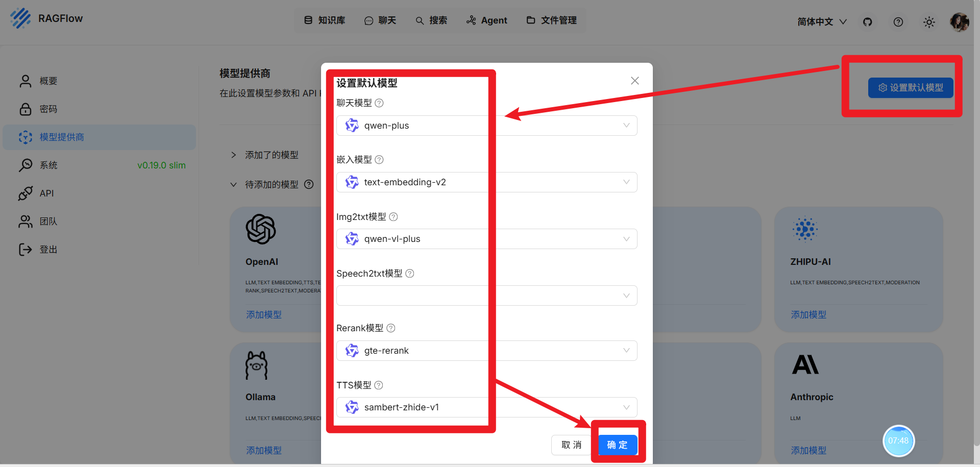This screenshot has width=980, height=467.
Task: Click the help icon beside Img2txt模型
Action: (x=394, y=217)
